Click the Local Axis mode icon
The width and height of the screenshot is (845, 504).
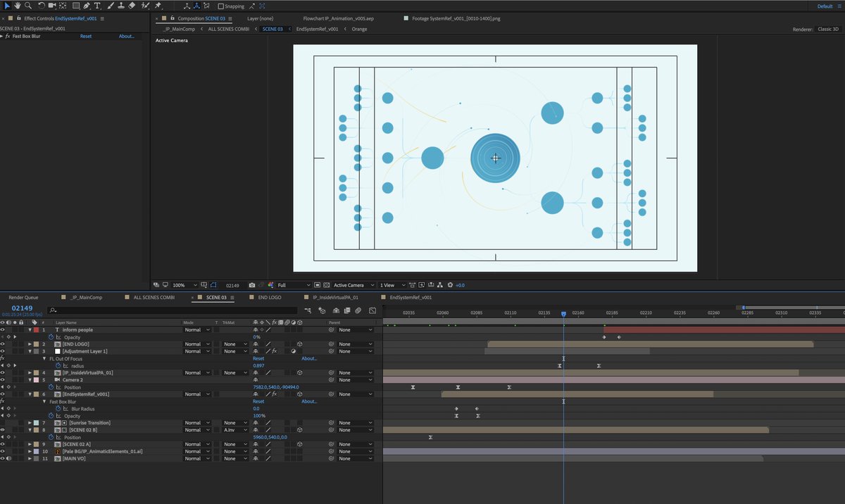[187, 6]
